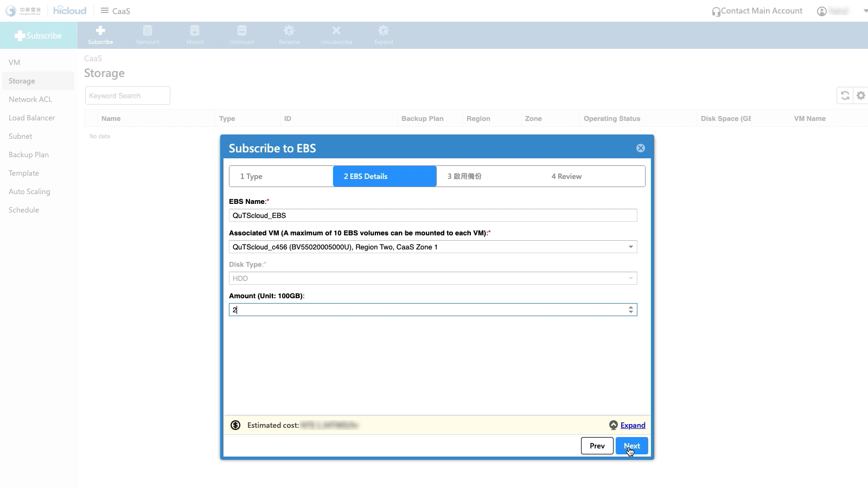Open the user account dropdown arrow
Image resolution: width=868 pixels, height=488 pixels.
click(865, 11)
